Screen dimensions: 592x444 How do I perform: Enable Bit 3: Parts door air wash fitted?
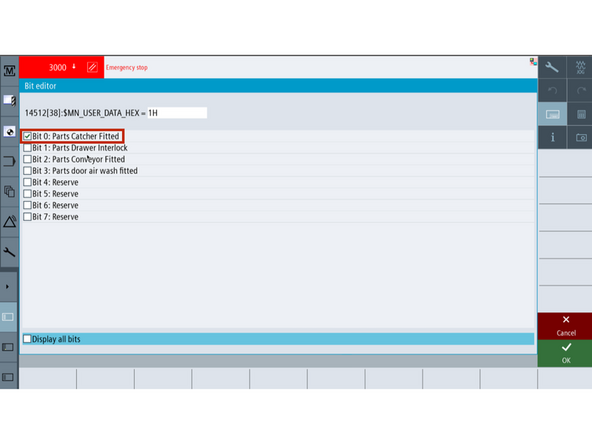[27, 171]
